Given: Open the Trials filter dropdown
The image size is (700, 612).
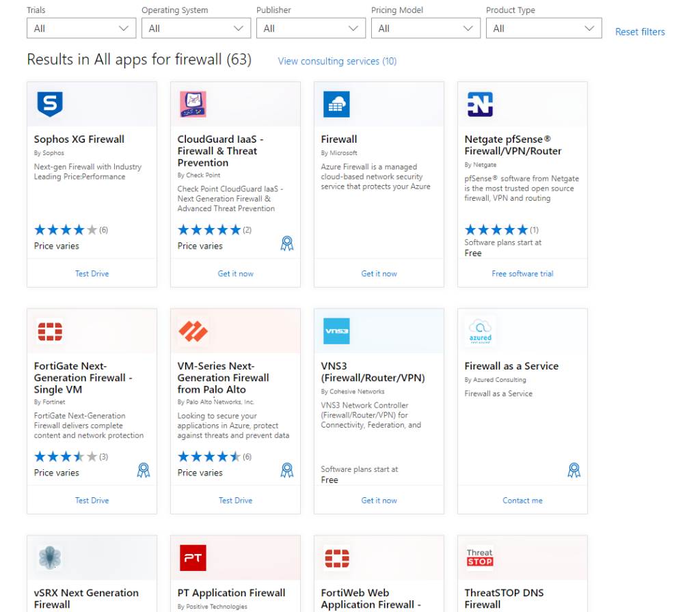Looking at the screenshot, I should click(81, 28).
